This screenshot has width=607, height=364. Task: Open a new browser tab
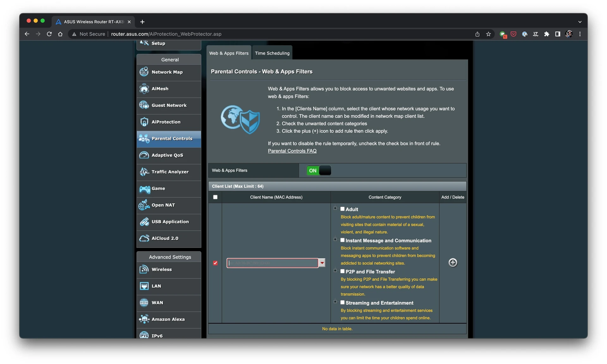(142, 22)
